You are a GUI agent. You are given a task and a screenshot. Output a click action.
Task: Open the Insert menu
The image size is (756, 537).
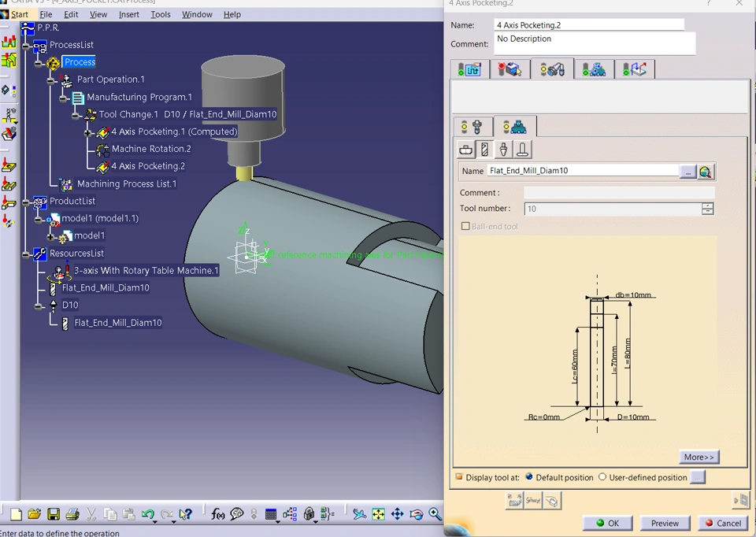(x=128, y=14)
